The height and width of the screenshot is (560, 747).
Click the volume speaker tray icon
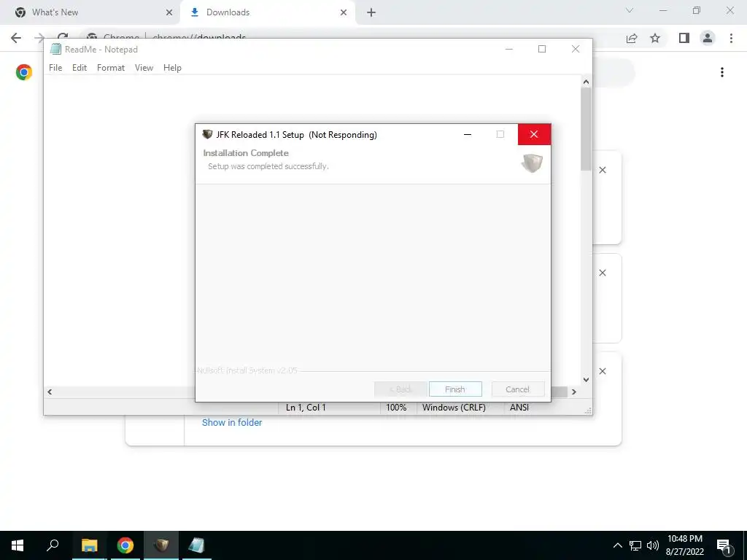pyautogui.click(x=653, y=545)
